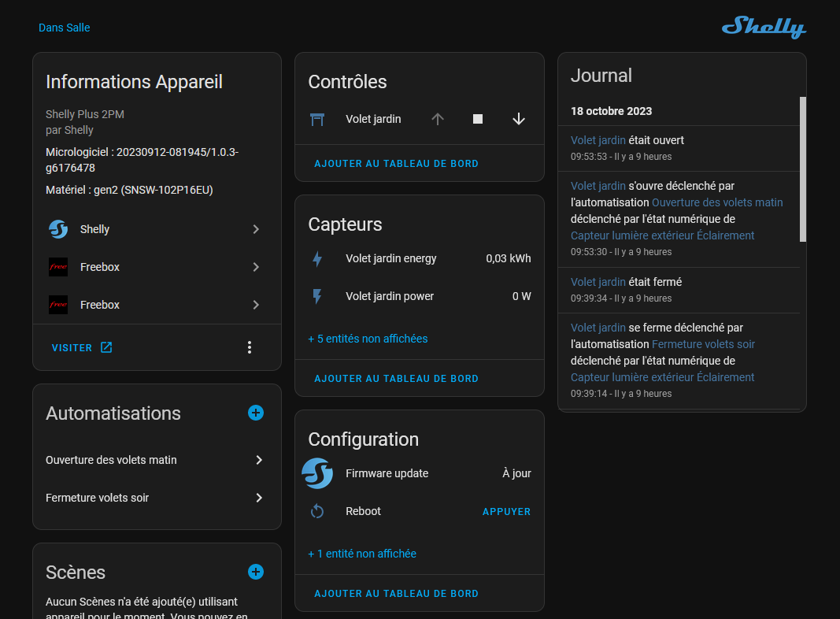Open Capteur lumière extérieur Éclairement at 09:39:14
Viewport: 840px width, 619px height.
click(662, 377)
